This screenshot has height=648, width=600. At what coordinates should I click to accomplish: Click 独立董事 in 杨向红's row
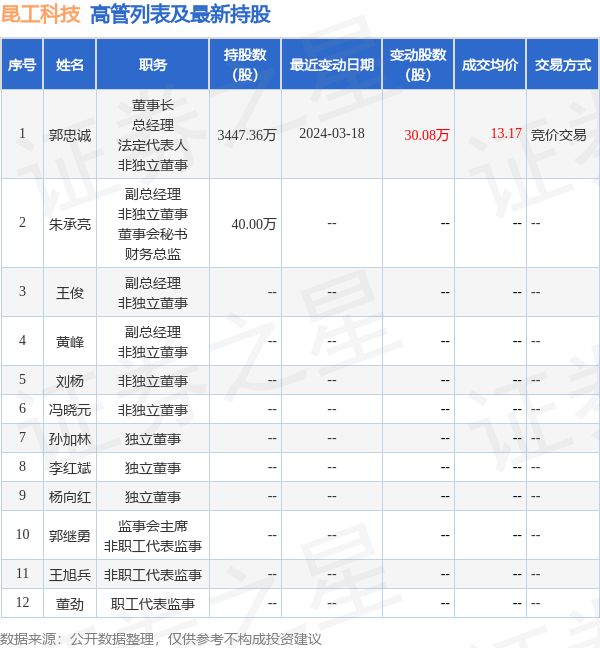[153, 497]
